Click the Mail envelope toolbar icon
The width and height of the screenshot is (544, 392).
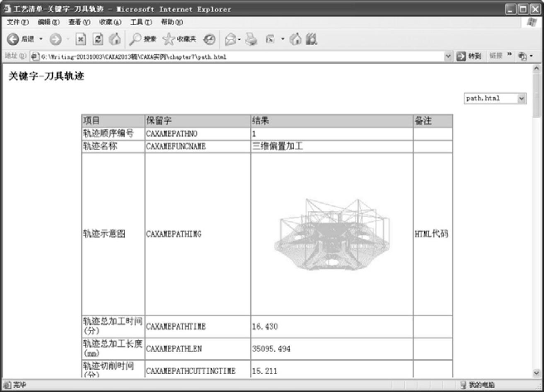click(230, 39)
